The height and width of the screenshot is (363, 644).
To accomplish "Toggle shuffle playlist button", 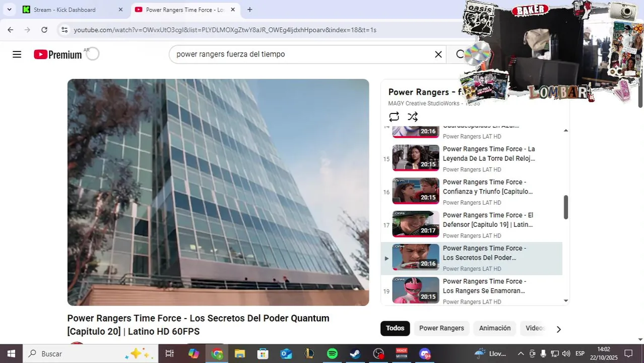I will [413, 117].
